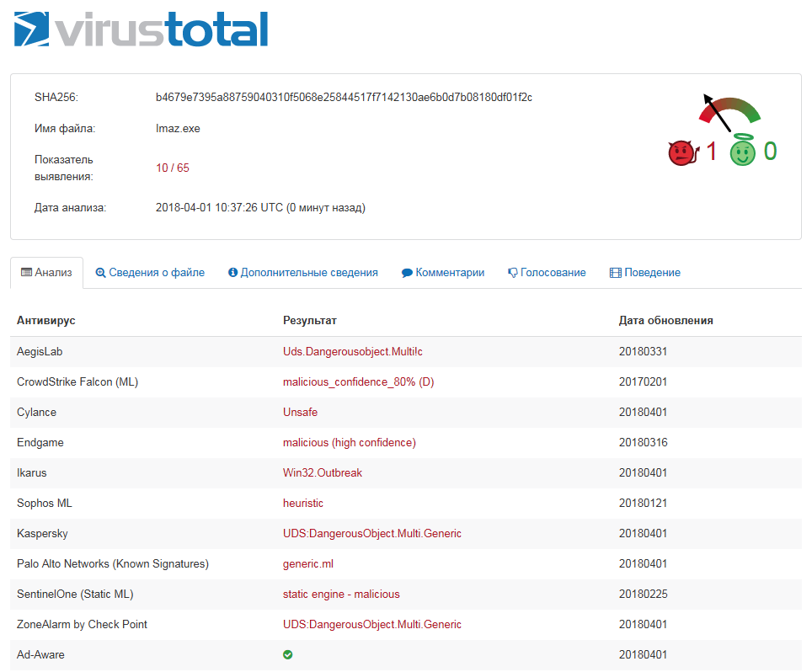Viewport: 812px width, 672px height.
Task: Click CrowdStrike Falcon malicious_confidence_80% result
Action: [358, 382]
